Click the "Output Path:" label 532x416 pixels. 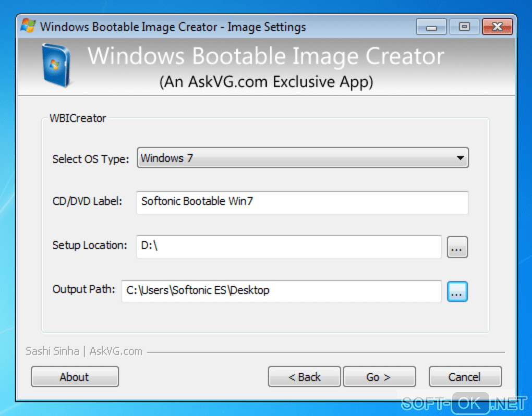tap(83, 289)
